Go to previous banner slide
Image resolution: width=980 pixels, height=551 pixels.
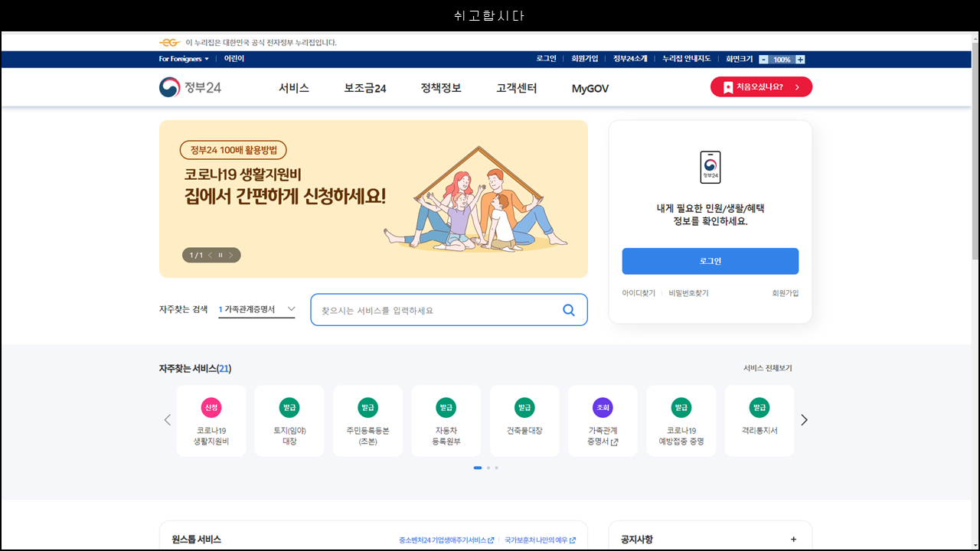[x=211, y=255]
